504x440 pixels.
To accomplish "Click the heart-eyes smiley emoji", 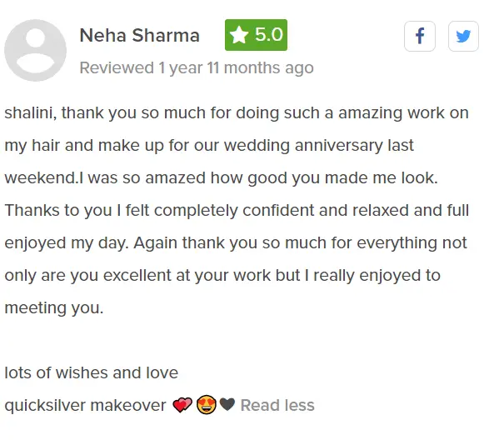I will 207,406.
